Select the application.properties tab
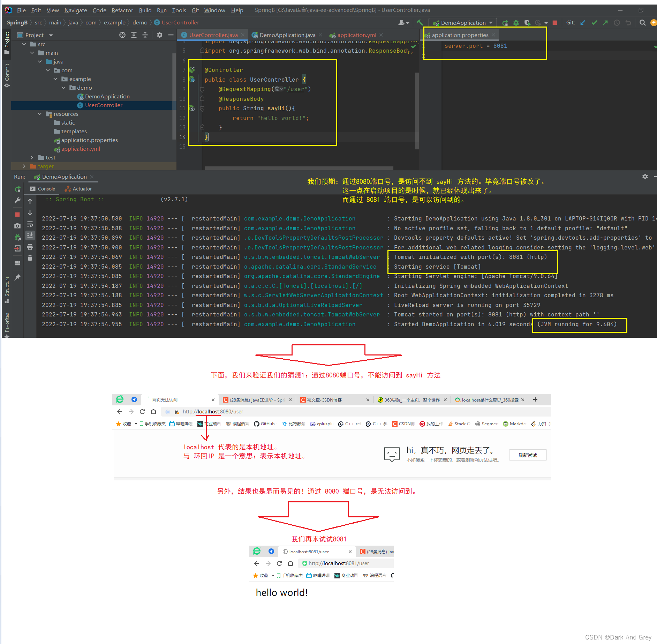This screenshot has height=644, width=657. (x=460, y=35)
